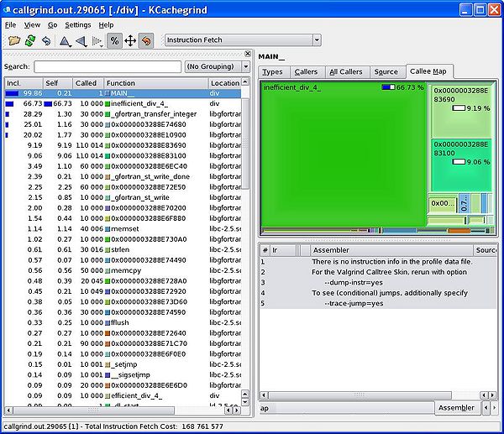Toggle percentage relative to parent
Image resolution: width=504 pixels, height=434 pixels.
click(130, 40)
